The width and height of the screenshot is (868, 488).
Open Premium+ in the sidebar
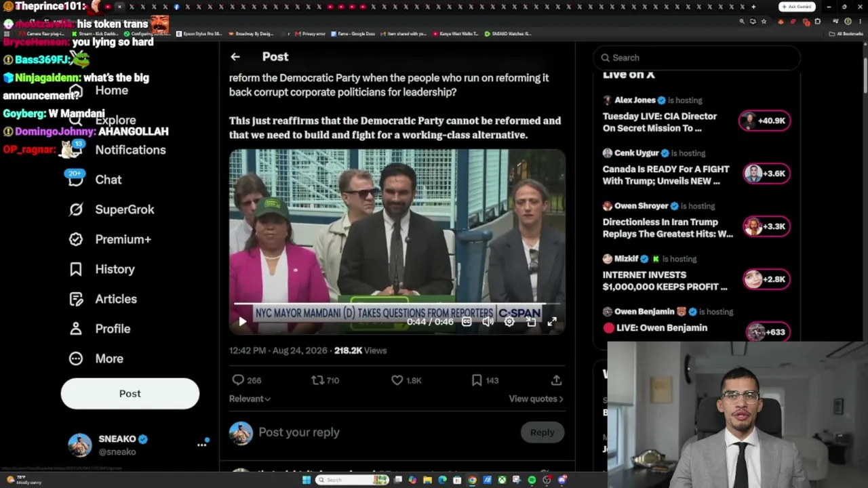[110, 239]
